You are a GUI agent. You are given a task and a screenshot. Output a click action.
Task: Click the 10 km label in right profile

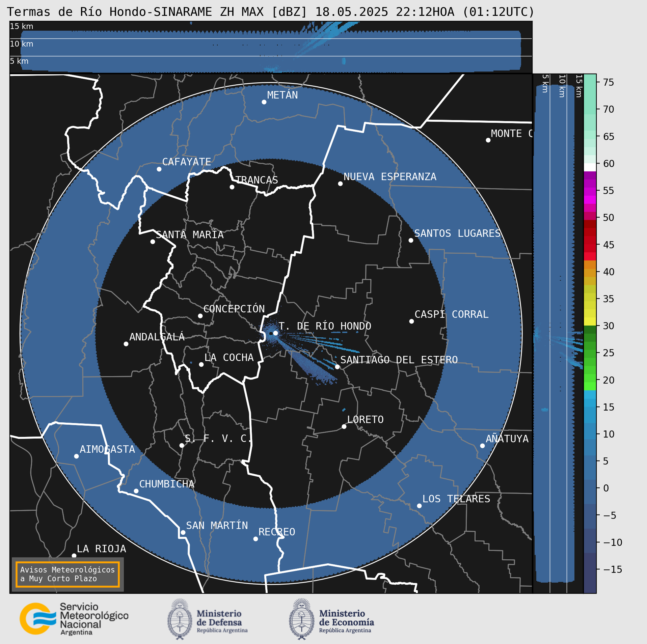tap(562, 86)
